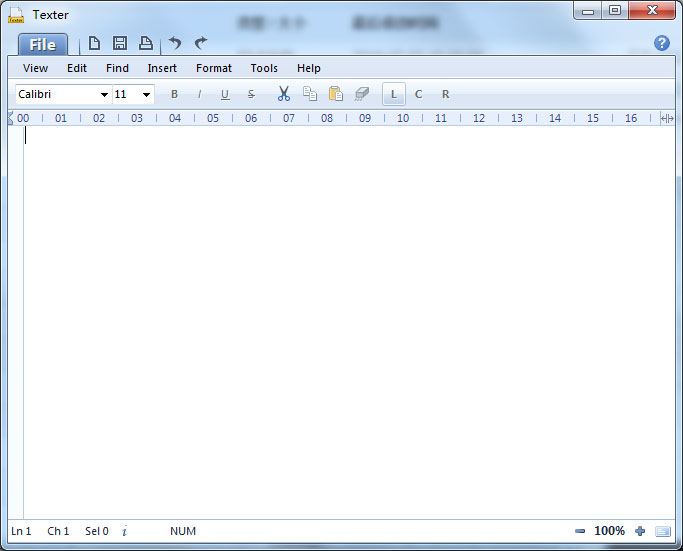Toggle Strikethrough formatting

tap(251, 94)
